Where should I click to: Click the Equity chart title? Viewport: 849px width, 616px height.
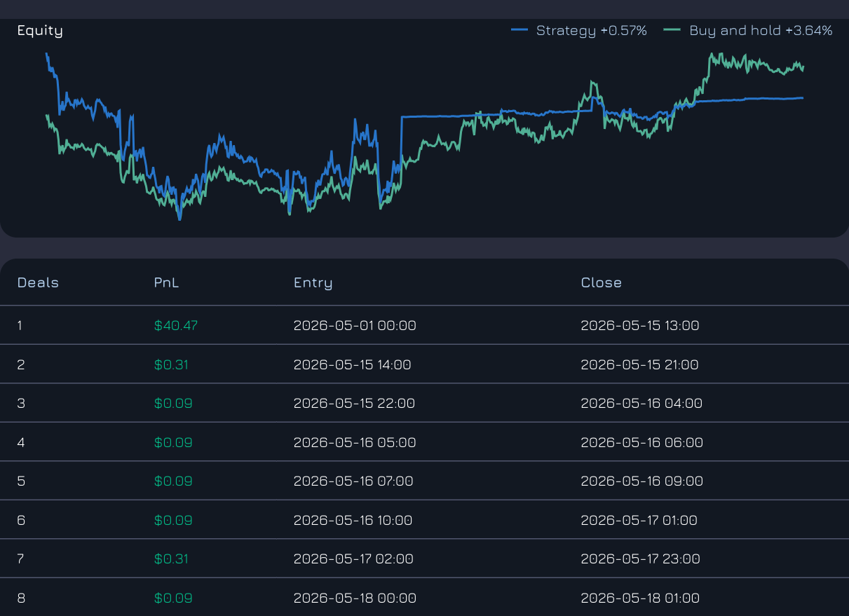[x=40, y=30]
